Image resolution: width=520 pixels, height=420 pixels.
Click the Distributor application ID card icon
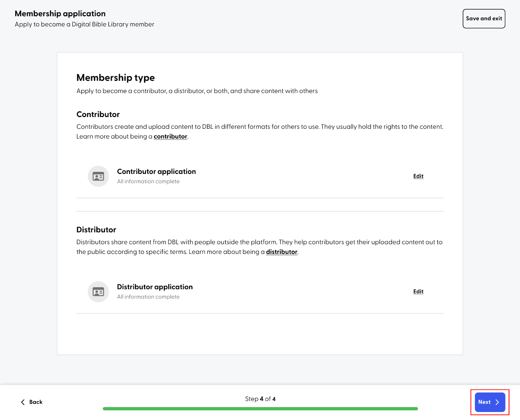pos(98,292)
